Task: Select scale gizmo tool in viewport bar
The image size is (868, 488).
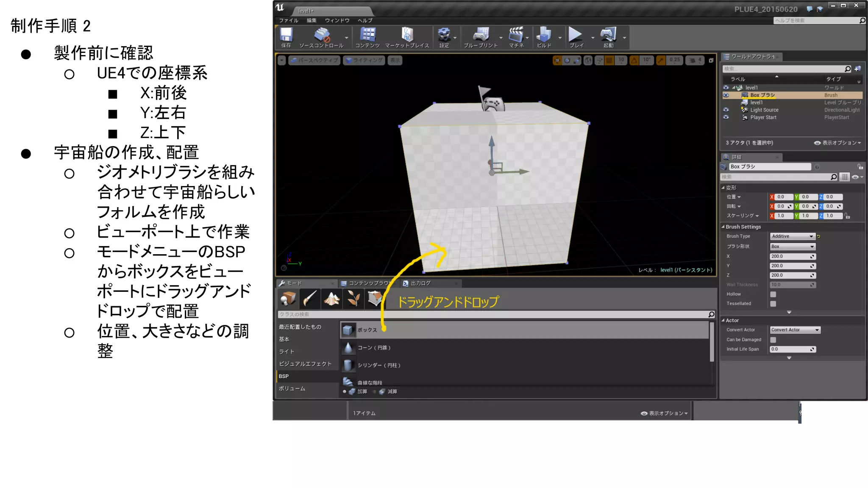Action: point(577,60)
